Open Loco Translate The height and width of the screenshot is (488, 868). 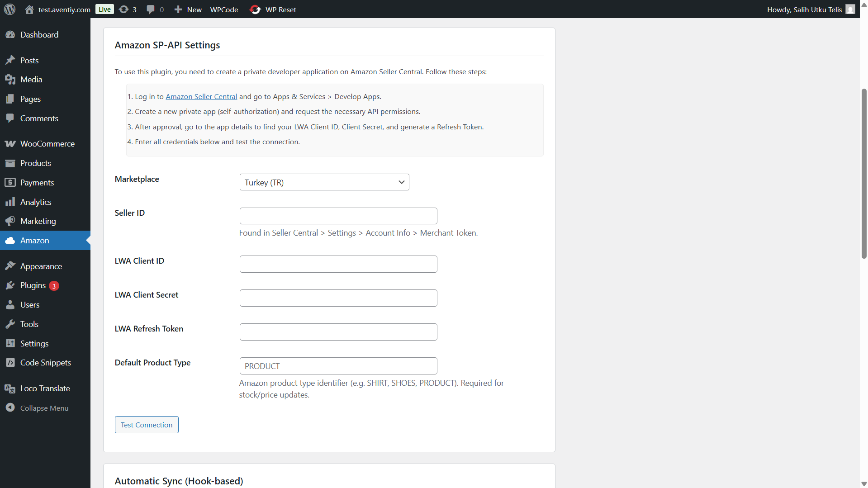click(x=45, y=388)
